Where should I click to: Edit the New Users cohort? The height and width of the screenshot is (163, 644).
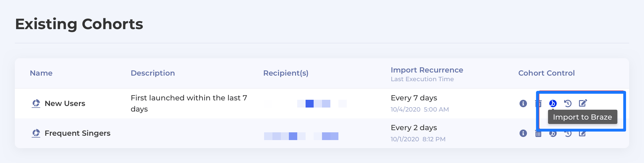(583, 103)
